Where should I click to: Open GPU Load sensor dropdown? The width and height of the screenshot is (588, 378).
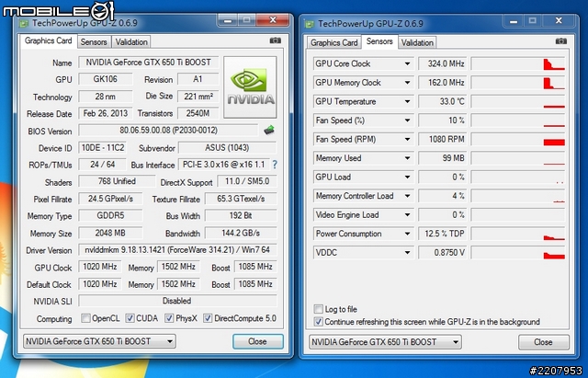pyautogui.click(x=407, y=178)
